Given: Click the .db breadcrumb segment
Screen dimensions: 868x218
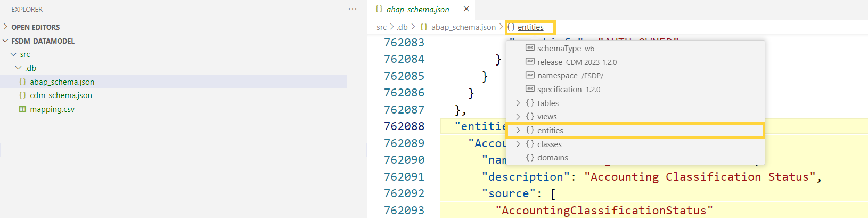Looking at the screenshot, I should (402, 27).
